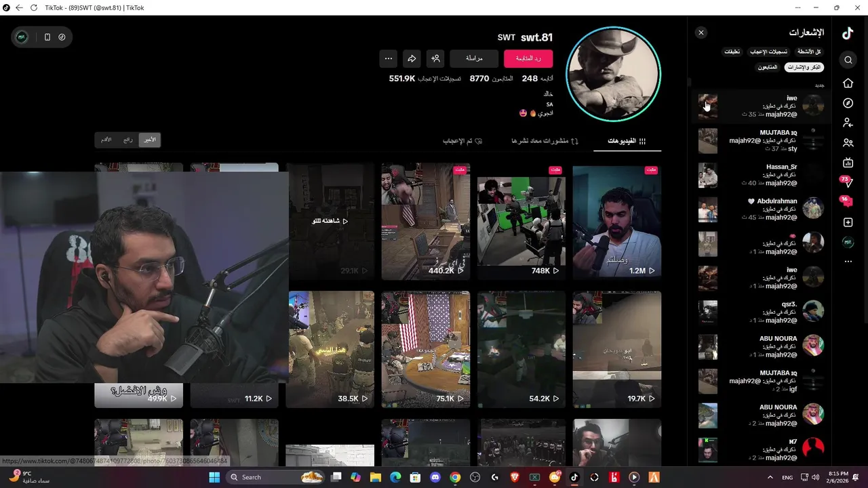Open the N7 mention notification
This screenshot has height=488, width=868.
[761, 449]
